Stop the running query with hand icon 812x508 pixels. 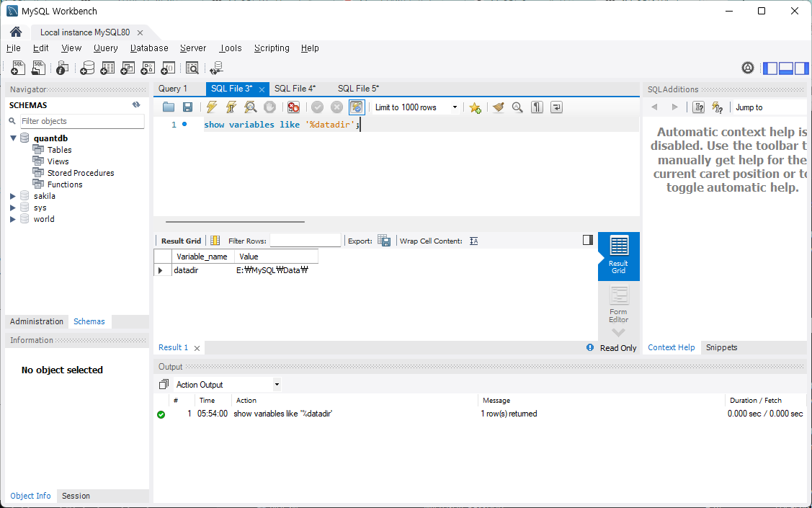tap(269, 107)
